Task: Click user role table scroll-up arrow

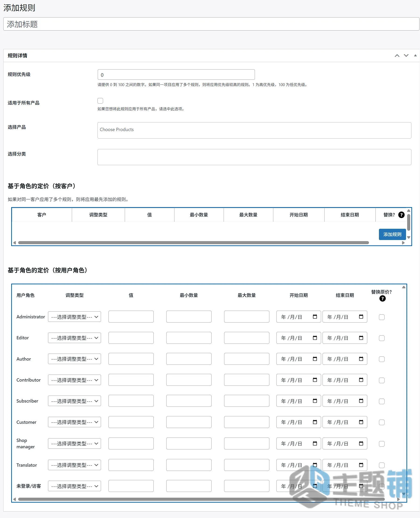Action: pos(404,287)
